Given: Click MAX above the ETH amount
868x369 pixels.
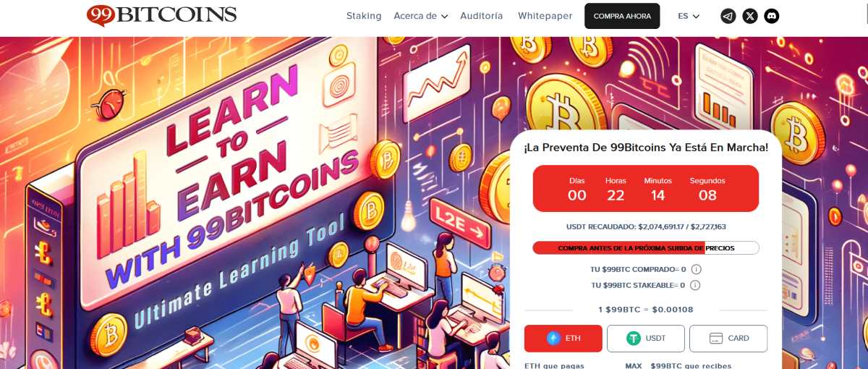Looking at the screenshot, I should point(634,366).
